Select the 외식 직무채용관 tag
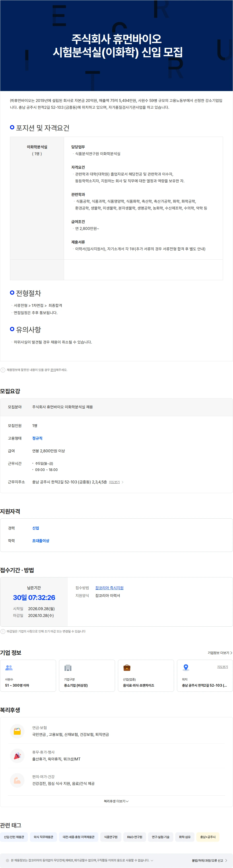Viewport: 233px width, 868px height. pyautogui.click(x=43, y=837)
